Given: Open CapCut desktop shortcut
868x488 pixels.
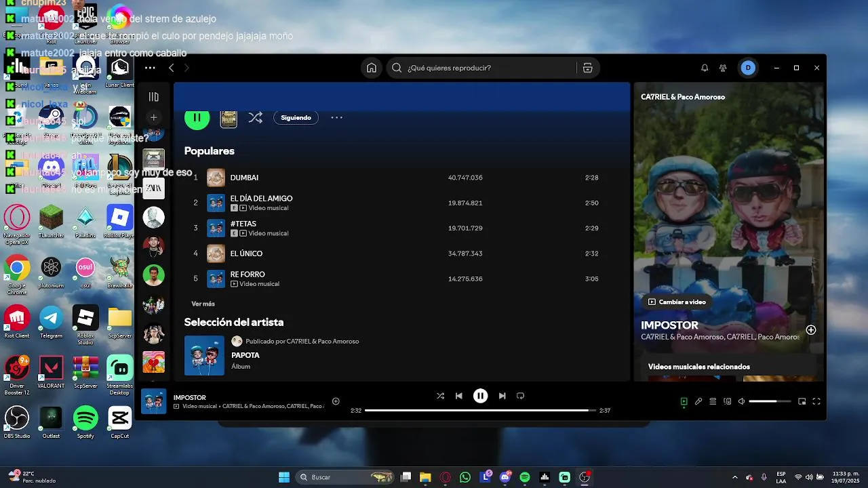Looking at the screenshot, I should click(x=120, y=422).
